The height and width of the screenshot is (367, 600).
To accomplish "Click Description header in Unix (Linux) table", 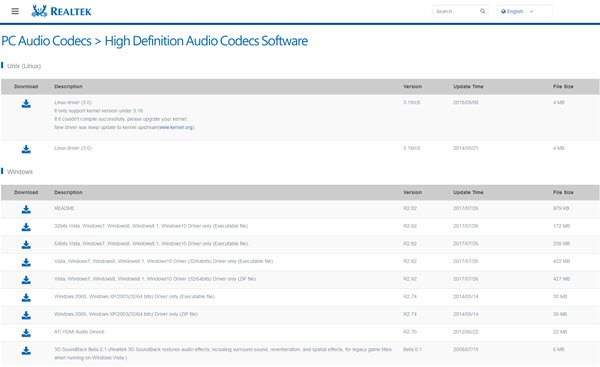I will [68, 86].
